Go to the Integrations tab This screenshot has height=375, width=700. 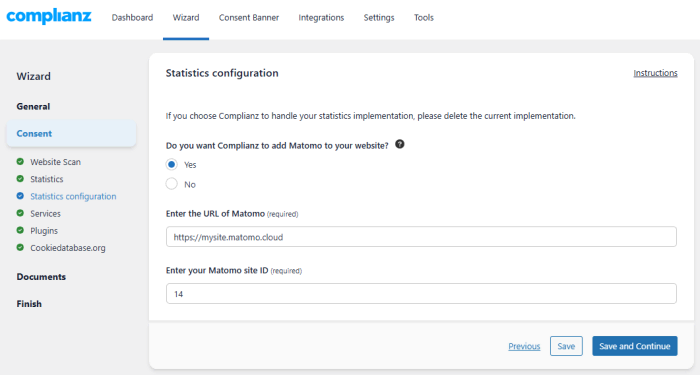(321, 17)
